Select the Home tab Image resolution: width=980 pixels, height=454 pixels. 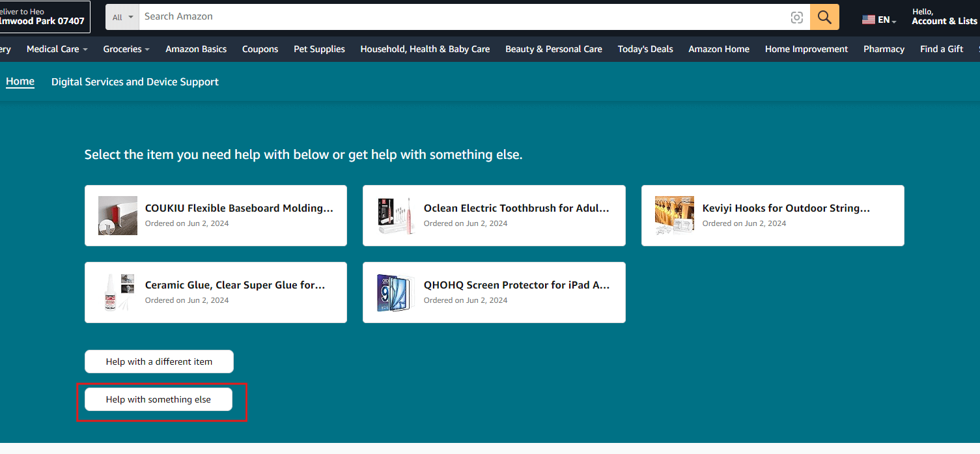coord(20,82)
